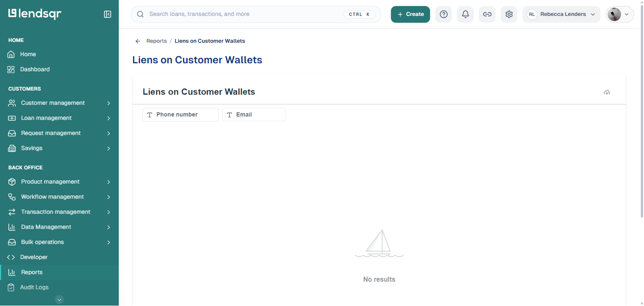Click the link chain icon in header

pos(487,14)
